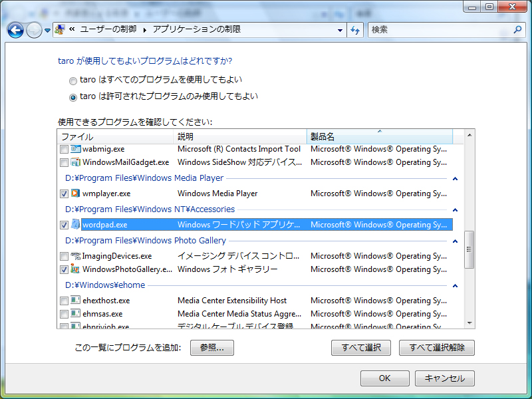532x399 pixels.
Task: Select 'taro は許可されたプログラムのみ使用してもよい' radio button
Action: pyautogui.click(x=73, y=98)
